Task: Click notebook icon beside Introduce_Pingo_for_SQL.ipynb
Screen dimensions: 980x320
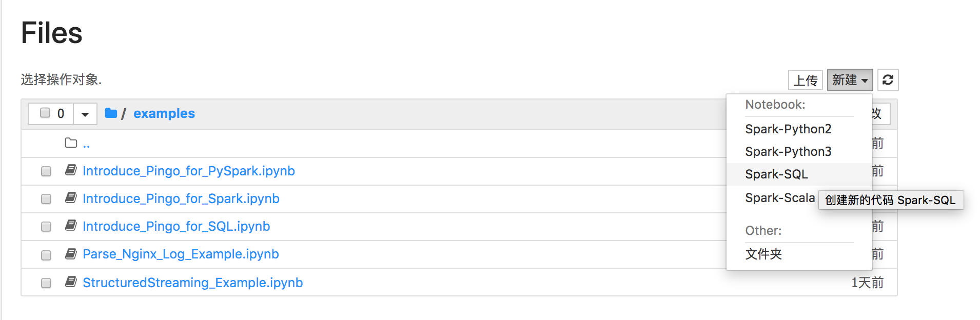Action: [71, 226]
